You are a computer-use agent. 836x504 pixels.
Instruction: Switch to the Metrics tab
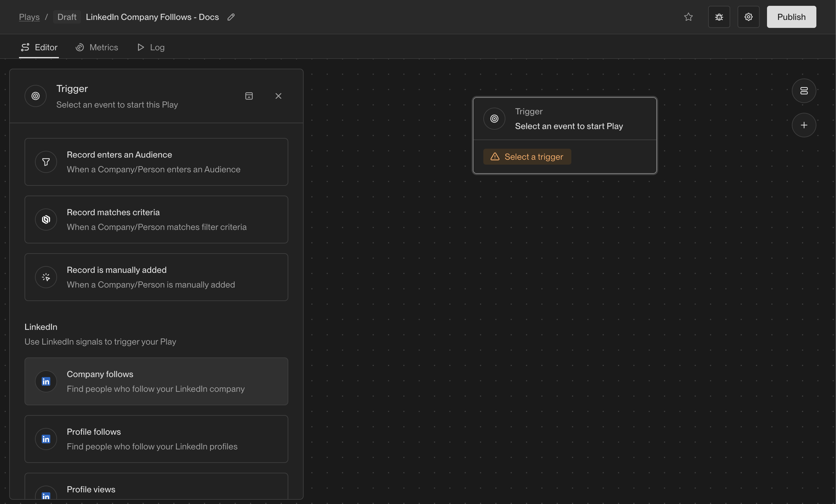[97, 47]
